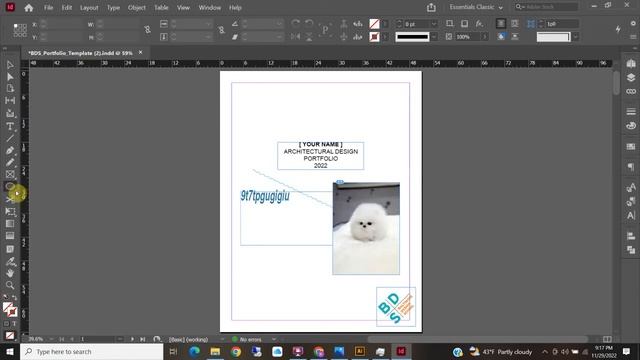Click the Share document icon
The height and width of the screenshot is (360, 640).
(431, 7)
